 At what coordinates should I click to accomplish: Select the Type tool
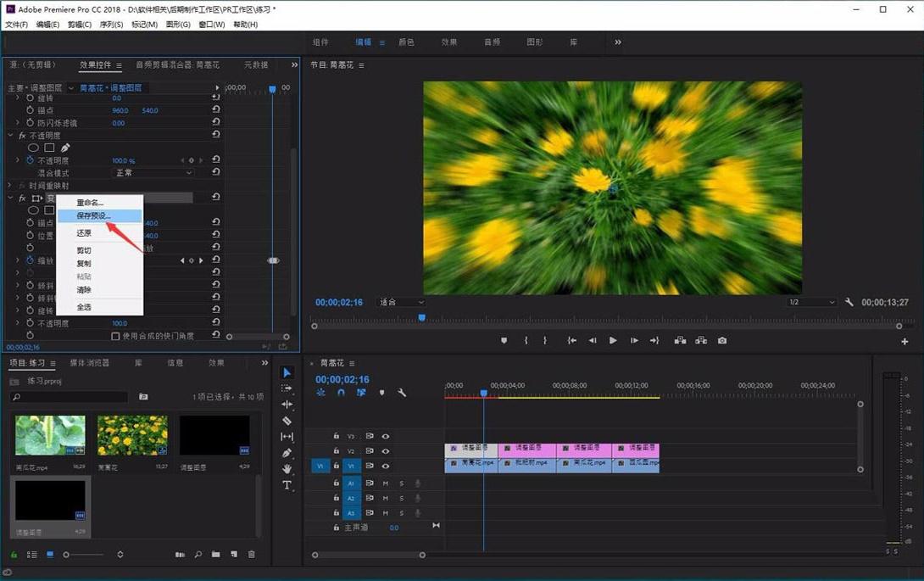click(x=287, y=485)
